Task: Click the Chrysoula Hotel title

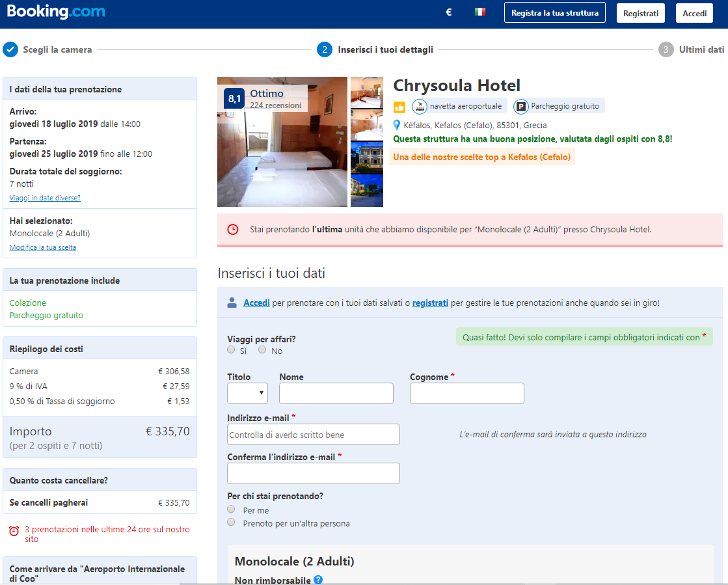Action: pos(457,85)
